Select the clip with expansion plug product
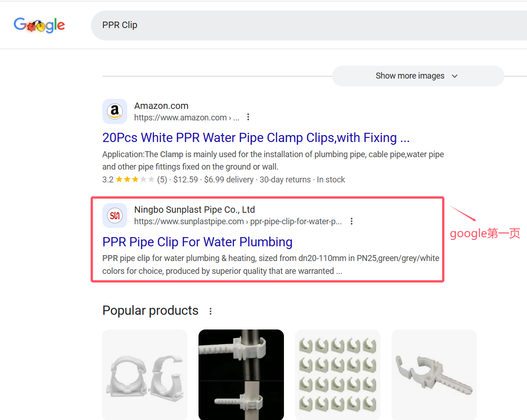This screenshot has width=527, height=420. pos(434,375)
